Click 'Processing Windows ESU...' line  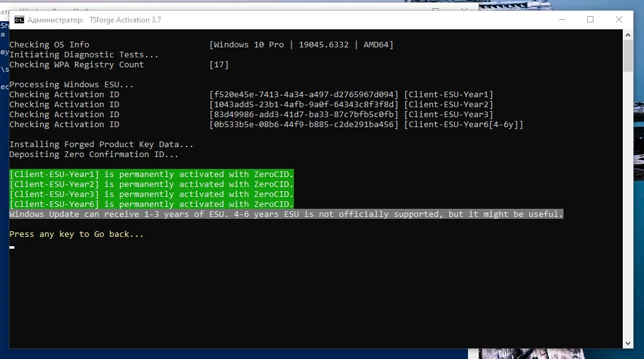coord(72,85)
